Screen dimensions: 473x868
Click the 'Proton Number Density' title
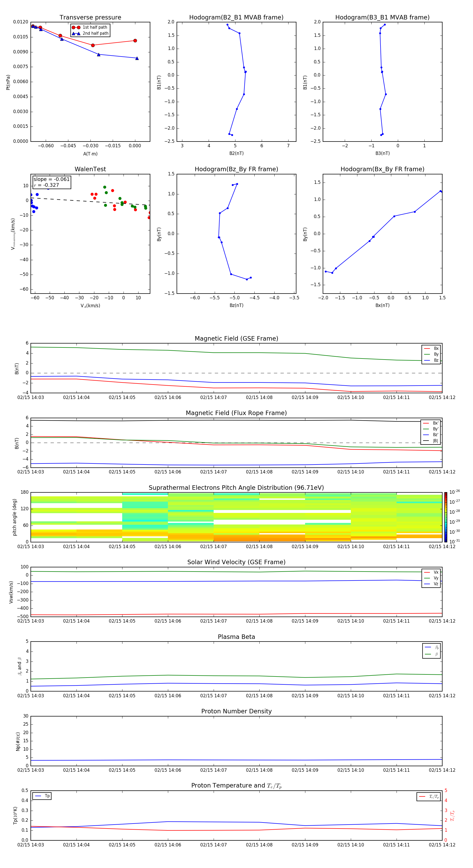pyautogui.click(x=236, y=711)
